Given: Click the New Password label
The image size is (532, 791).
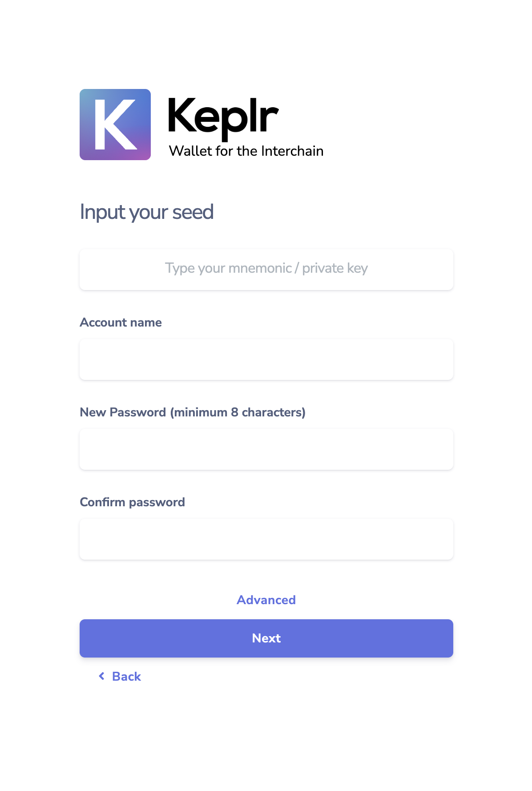Looking at the screenshot, I should tap(193, 412).
